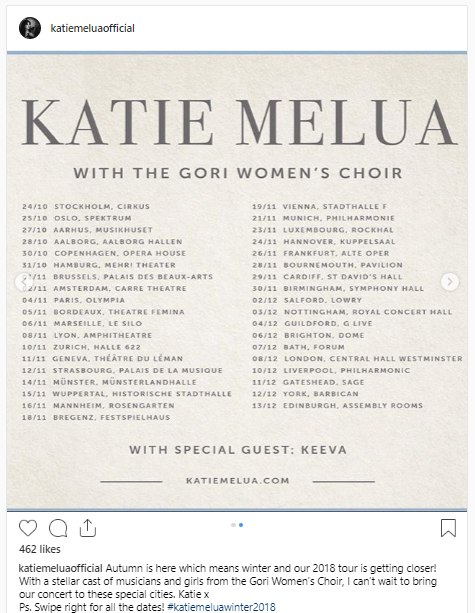Image resolution: width=475 pixels, height=613 pixels.
Task: Select the first carousel indicator dot
Action: point(233,525)
